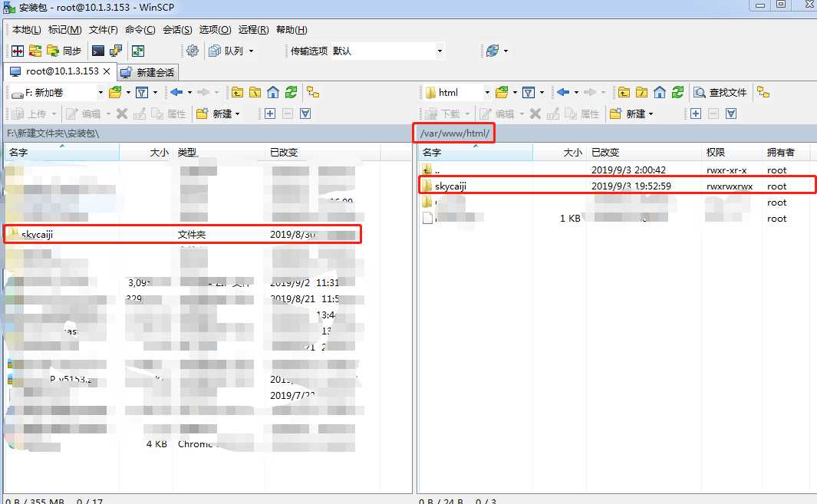This screenshot has height=504, width=817.
Task: Sort remote panel by 权限 column
Action: 732,152
